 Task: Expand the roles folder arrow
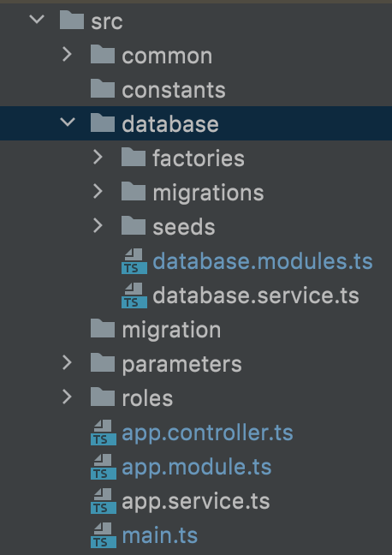[68, 397]
